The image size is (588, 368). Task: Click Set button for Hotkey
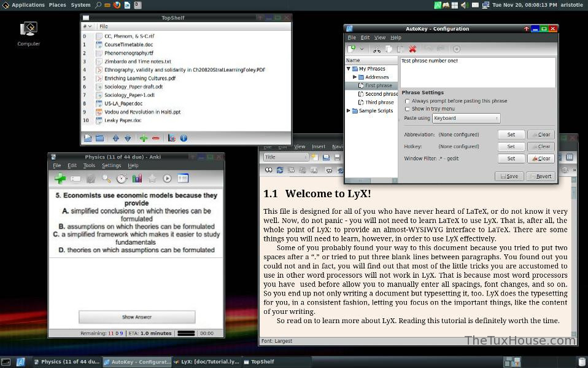(511, 147)
